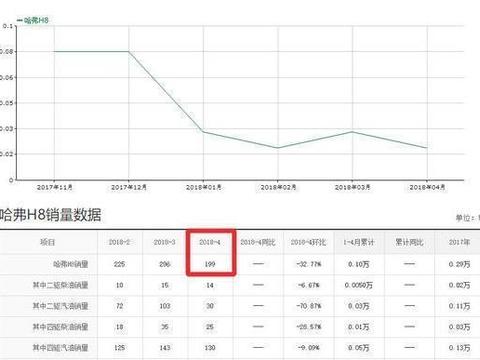Click the 其中二驱柴油销量 row label
The image size is (480, 360).
click(60, 285)
